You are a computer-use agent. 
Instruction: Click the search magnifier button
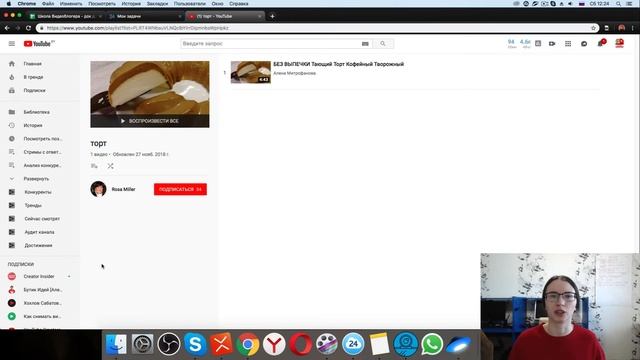tap(383, 44)
